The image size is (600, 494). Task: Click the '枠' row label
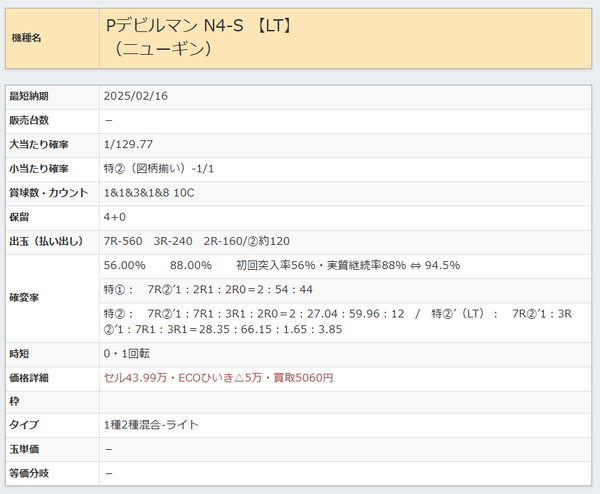[x=14, y=401]
